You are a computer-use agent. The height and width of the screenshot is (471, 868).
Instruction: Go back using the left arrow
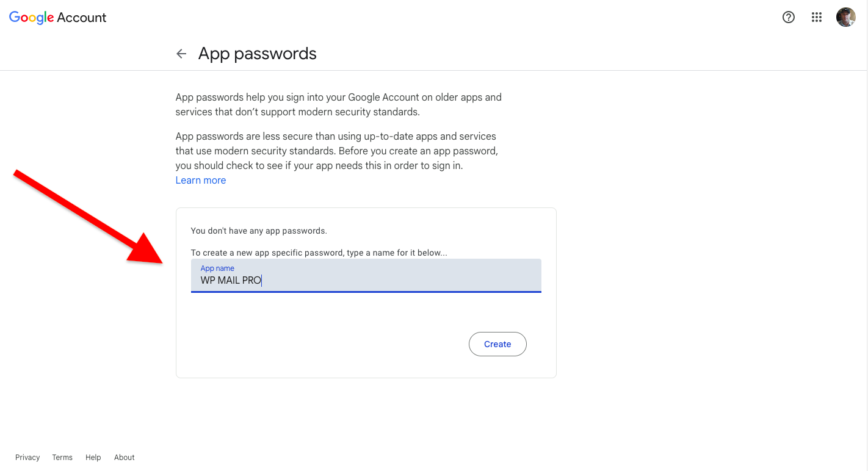pos(181,54)
